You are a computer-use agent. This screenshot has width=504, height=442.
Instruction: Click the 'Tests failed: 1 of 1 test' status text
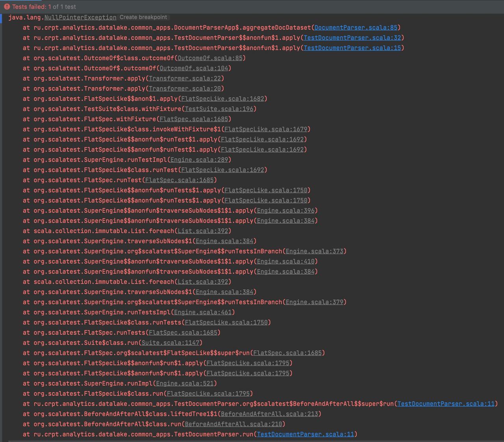(x=44, y=7)
